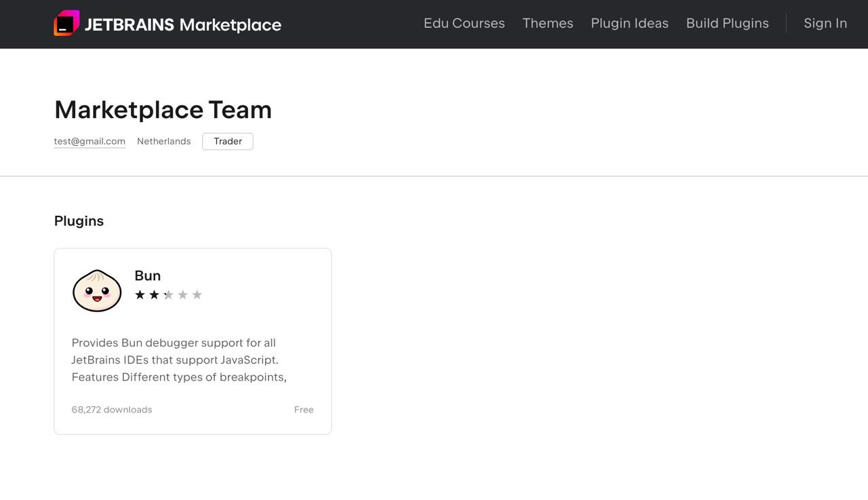Open the Edu Courses page
Screen dimensions: 868x500
tap(464, 23)
